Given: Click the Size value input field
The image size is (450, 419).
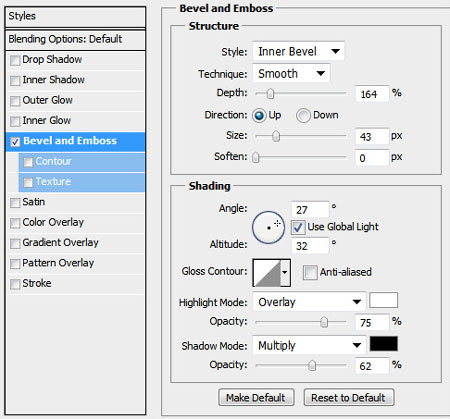Looking at the screenshot, I should point(372,136).
